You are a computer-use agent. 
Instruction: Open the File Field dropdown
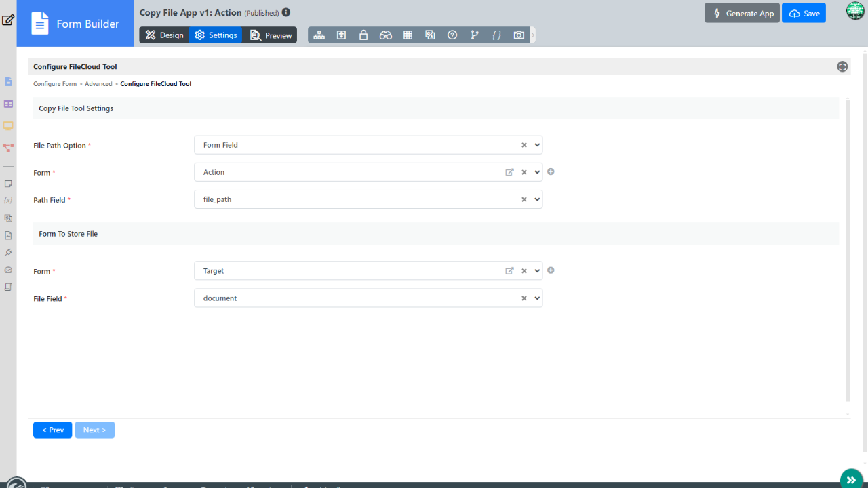(537, 298)
